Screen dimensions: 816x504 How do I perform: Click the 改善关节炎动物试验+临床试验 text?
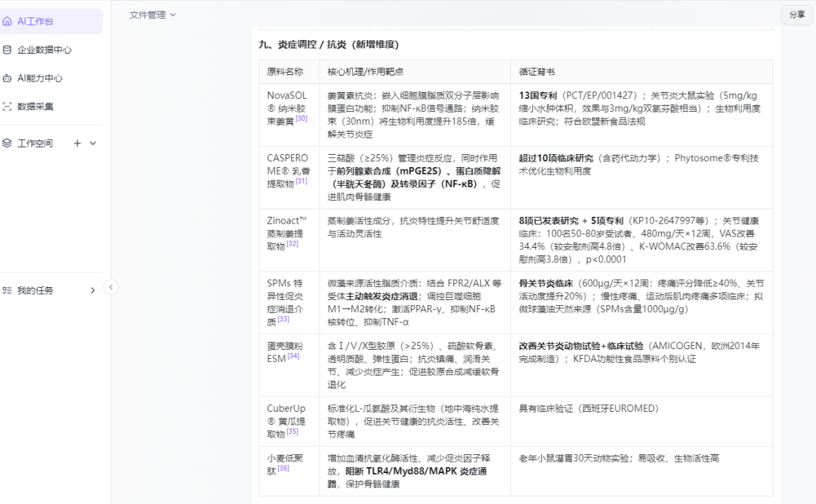pyautogui.click(x=581, y=346)
